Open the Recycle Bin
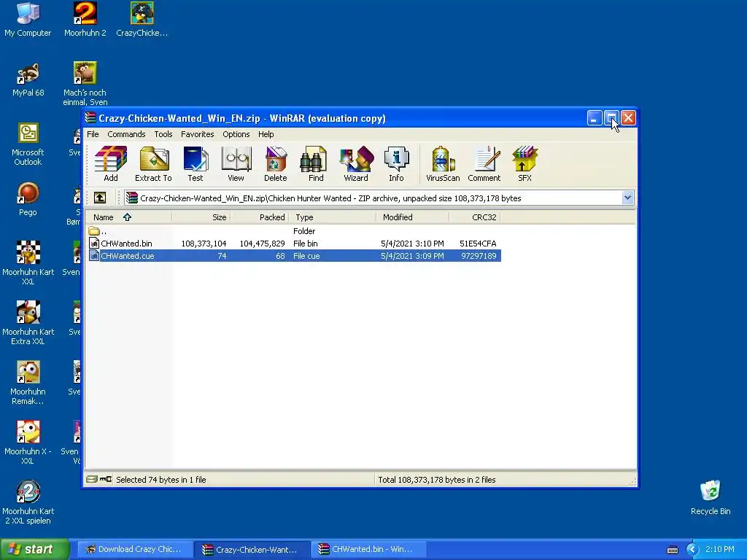Image resolution: width=747 pixels, height=560 pixels. [x=711, y=497]
